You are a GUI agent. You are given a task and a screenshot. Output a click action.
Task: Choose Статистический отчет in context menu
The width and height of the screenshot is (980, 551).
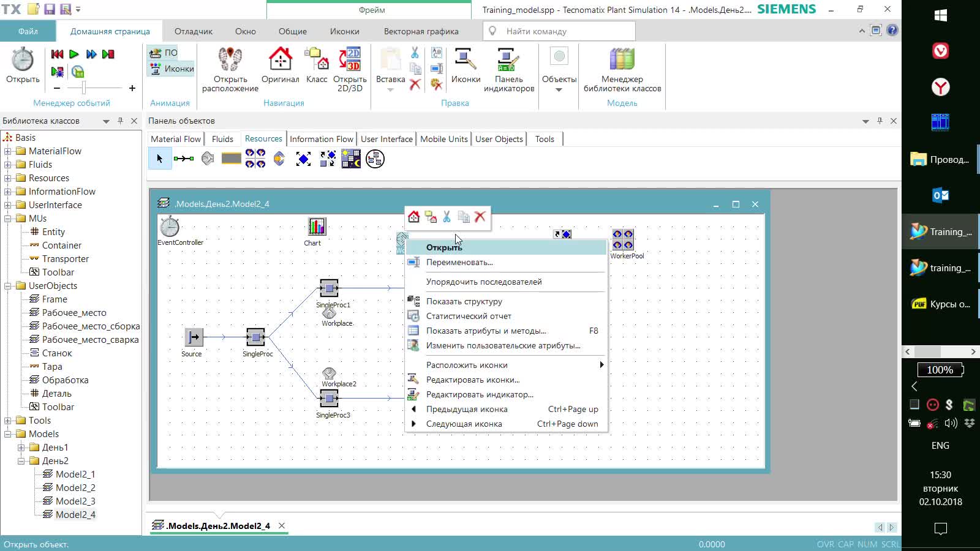tap(507, 316)
